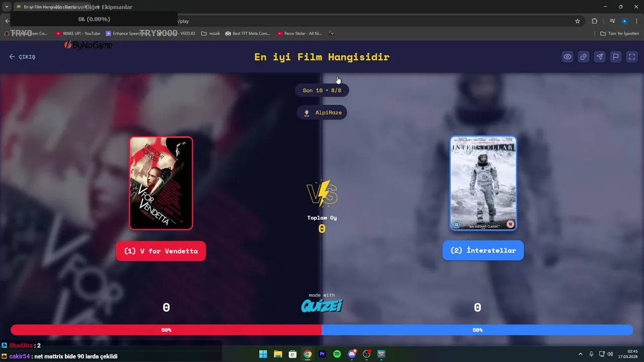The image size is (644, 362).
Task: Open the Windows Start menu
Action: (263, 354)
